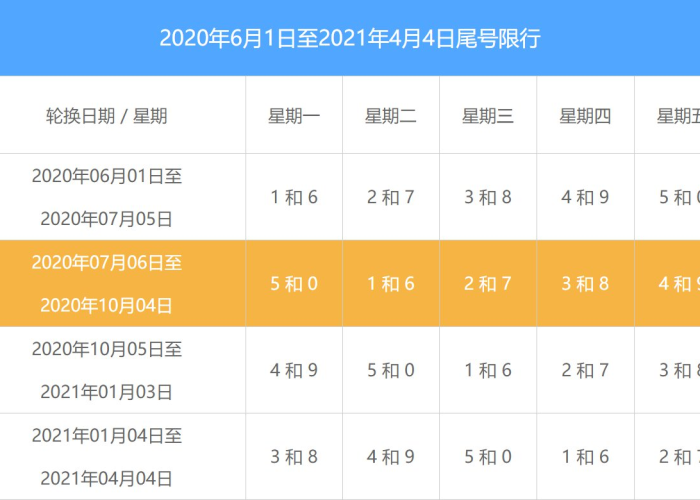Image resolution: width=700 pixels, height=500 pixels.
Task: Select the 星期二 column header
Action: (x=391, y=116)
